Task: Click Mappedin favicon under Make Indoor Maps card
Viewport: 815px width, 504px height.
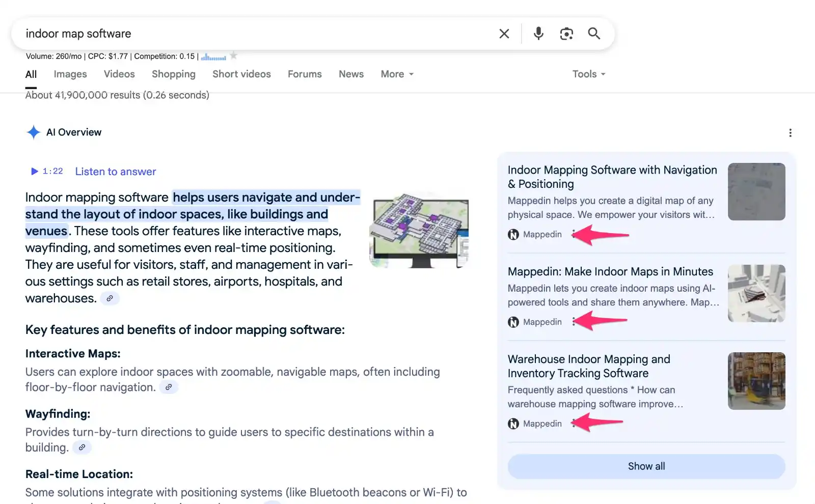Action: tap(513, 322)
